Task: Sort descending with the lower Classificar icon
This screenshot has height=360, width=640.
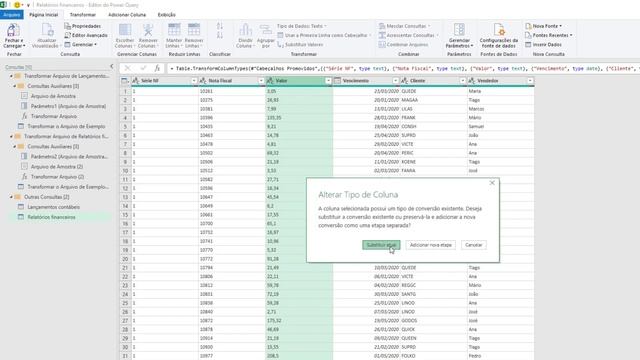Action: coord(220,36)
